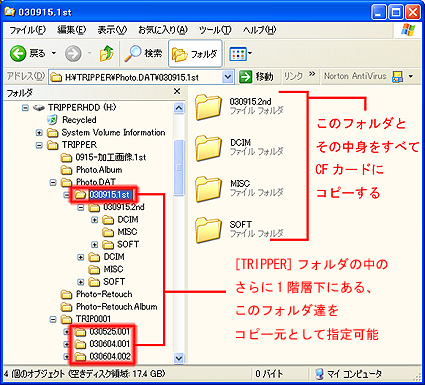Click the マイ コンピュータ status bar icon
This screenshot has height=385, width=425.
[319, 374]
